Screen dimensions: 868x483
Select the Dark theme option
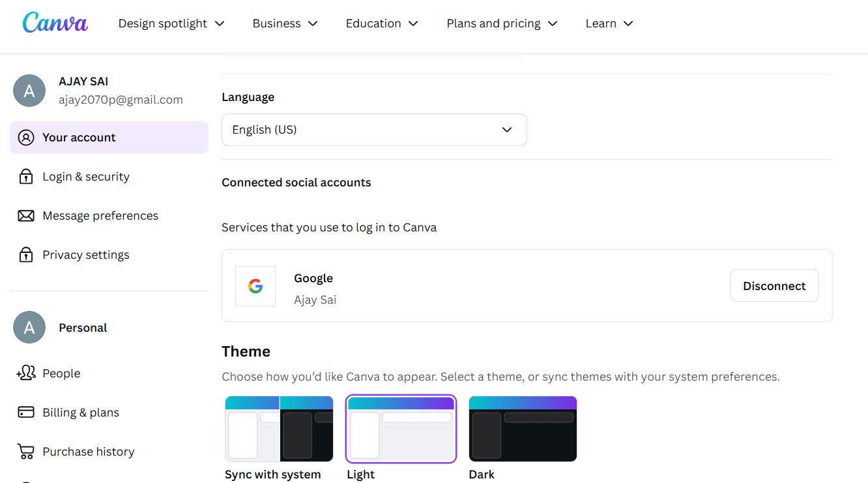523,429
